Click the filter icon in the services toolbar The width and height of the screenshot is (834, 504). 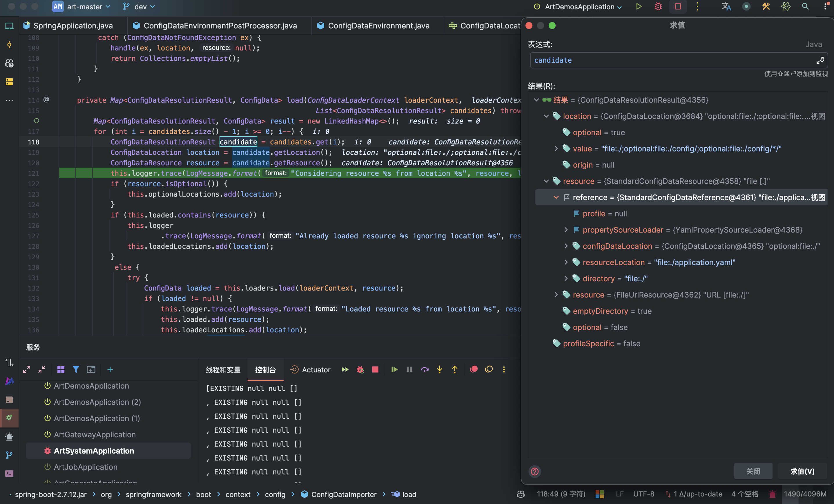point(76,369)
